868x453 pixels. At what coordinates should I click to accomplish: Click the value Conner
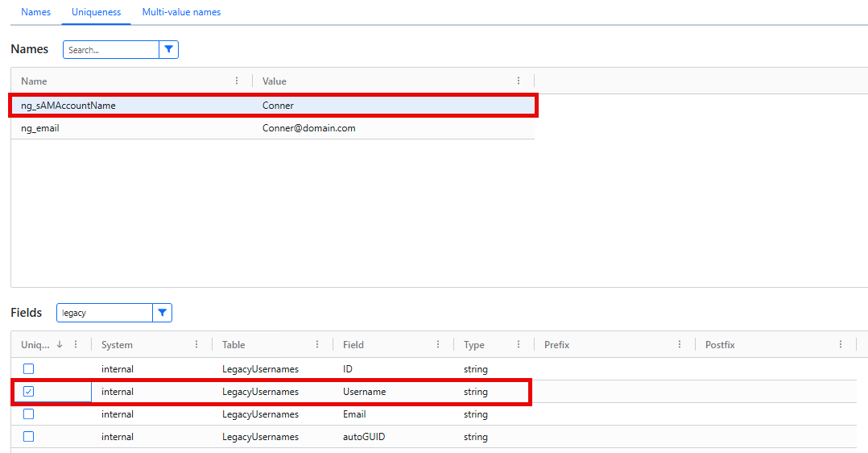278,106
